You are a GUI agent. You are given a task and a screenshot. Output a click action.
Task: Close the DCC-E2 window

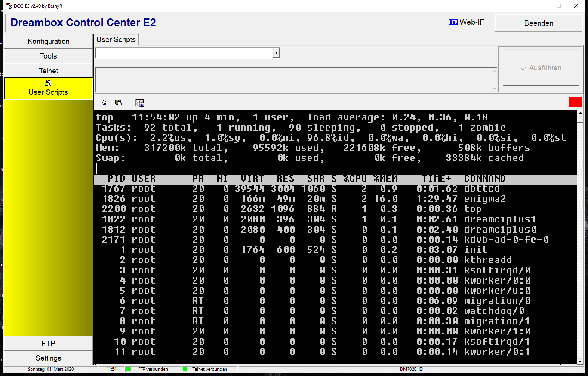coord(576,6)
